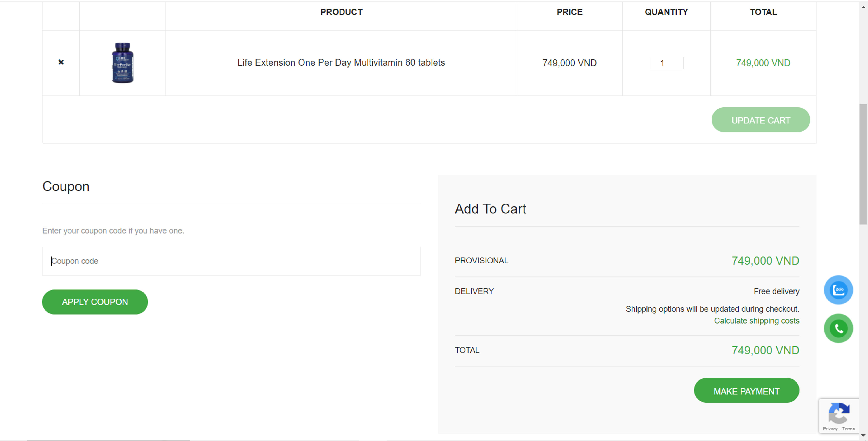Open the Zalo chat icon

pyautogui.click(x=838, y=290)
